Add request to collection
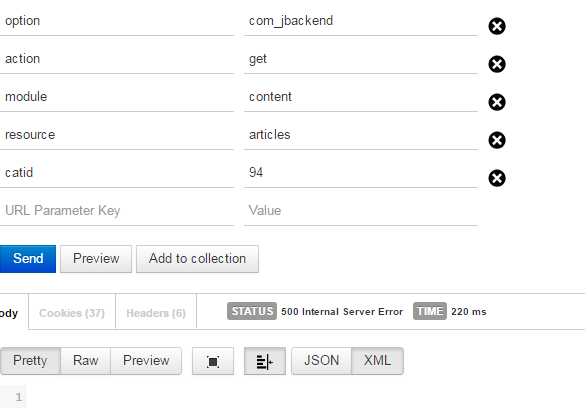585x419 pixels. point(197,259)
